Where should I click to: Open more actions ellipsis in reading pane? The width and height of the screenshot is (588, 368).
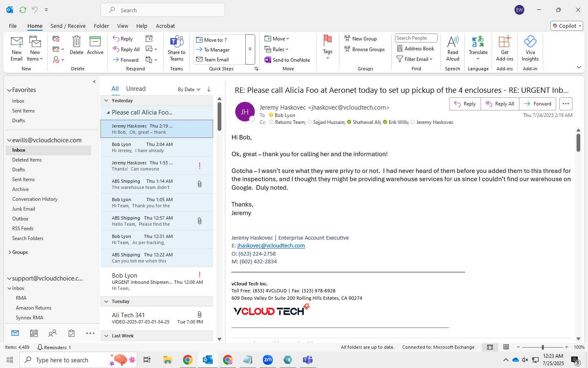click(566, 104)
